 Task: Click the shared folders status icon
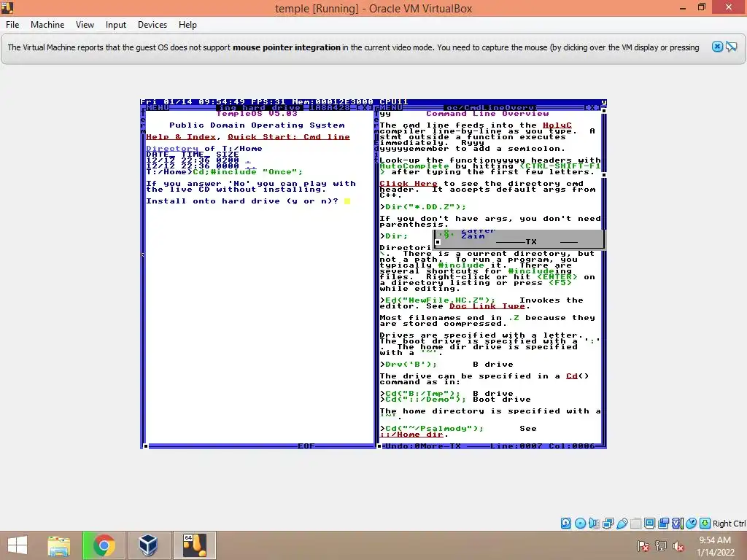(x=635, y=524)
